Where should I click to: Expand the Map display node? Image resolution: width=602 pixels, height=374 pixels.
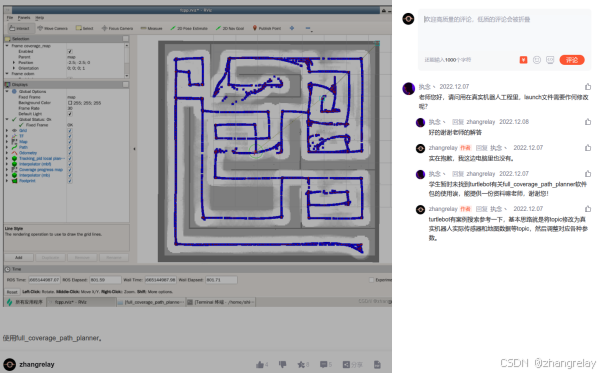click(x=7, y=142)
